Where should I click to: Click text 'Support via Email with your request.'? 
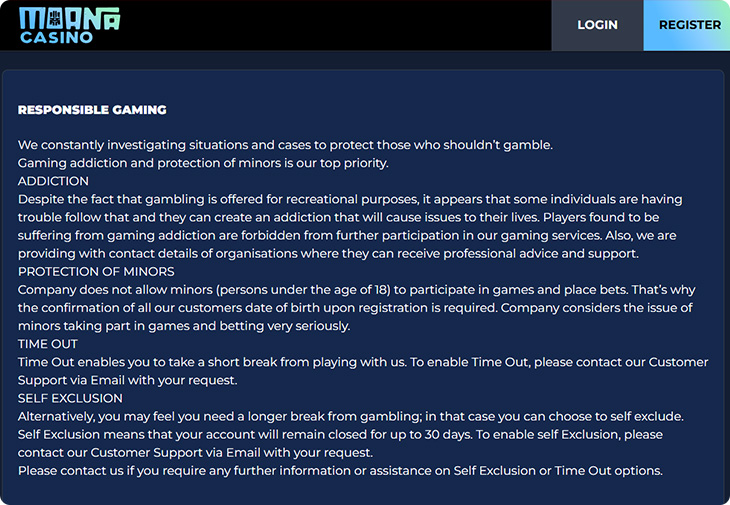tap(128, 380)
